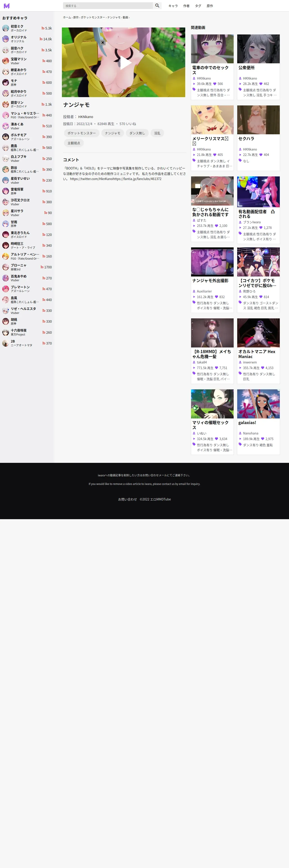Viewport: 289px width, 868px height.
Task: Select the ナンジャモ tag chip
Action: 113,133
